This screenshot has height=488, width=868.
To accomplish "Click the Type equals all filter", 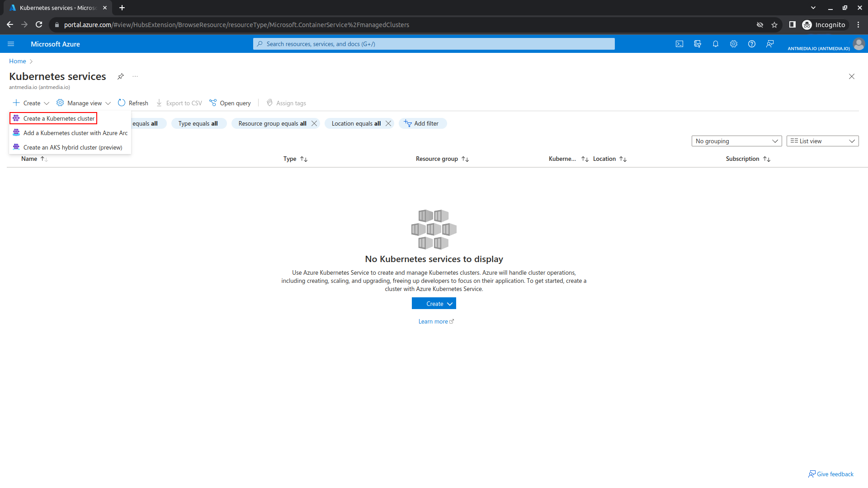I will [x=198, y=123].
